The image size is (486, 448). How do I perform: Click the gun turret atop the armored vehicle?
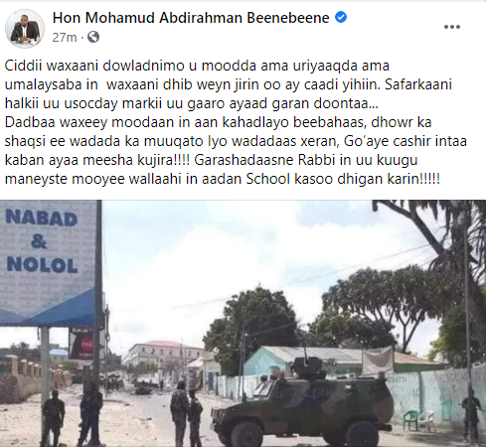coord(303,365)
